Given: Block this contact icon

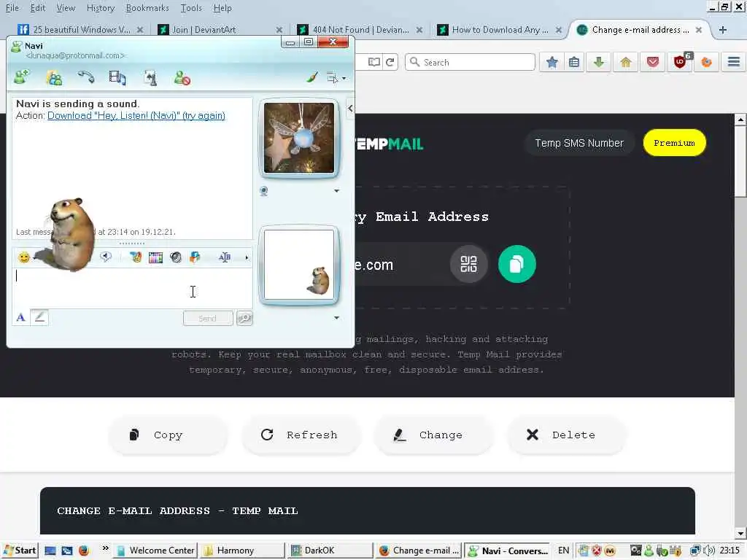Looking at the screenshot, I should coord(182,77).
